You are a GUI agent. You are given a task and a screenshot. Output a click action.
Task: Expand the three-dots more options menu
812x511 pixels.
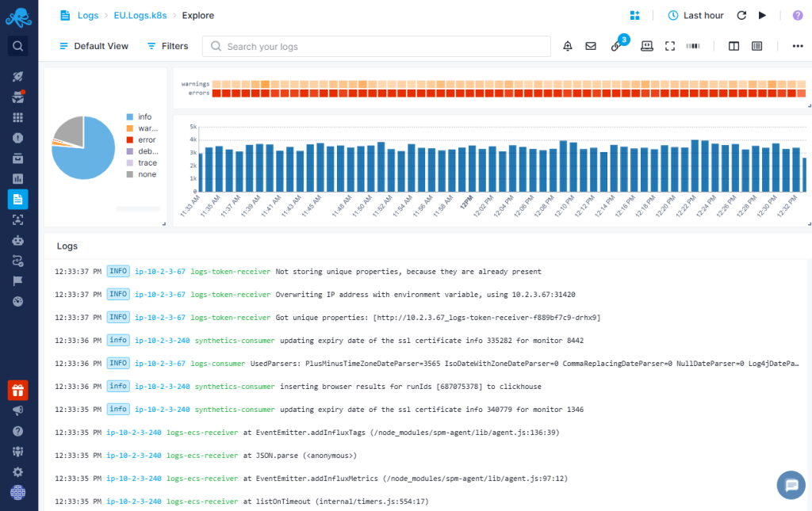coord(798,46)
